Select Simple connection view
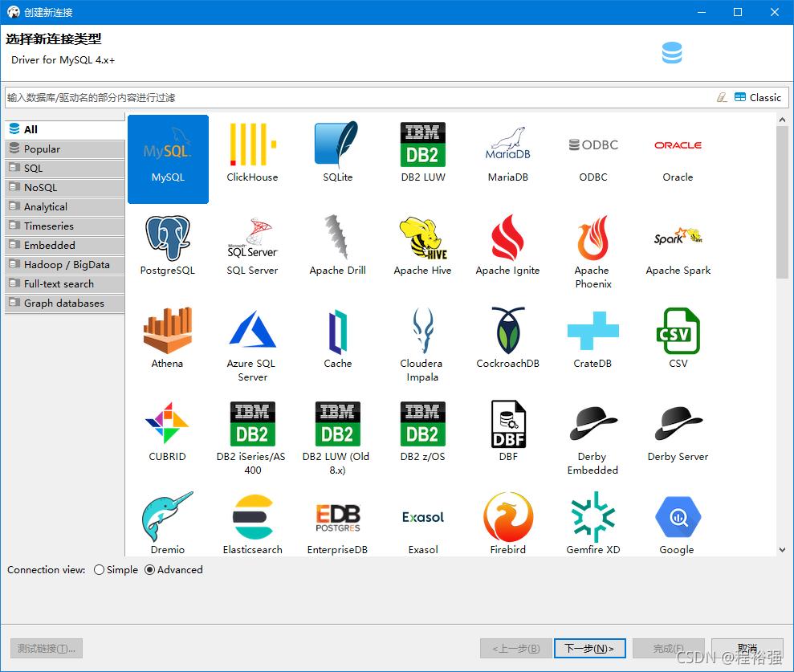Image resolution: width=794 pixels, height=672 pixels. click(x=116, y=570)
